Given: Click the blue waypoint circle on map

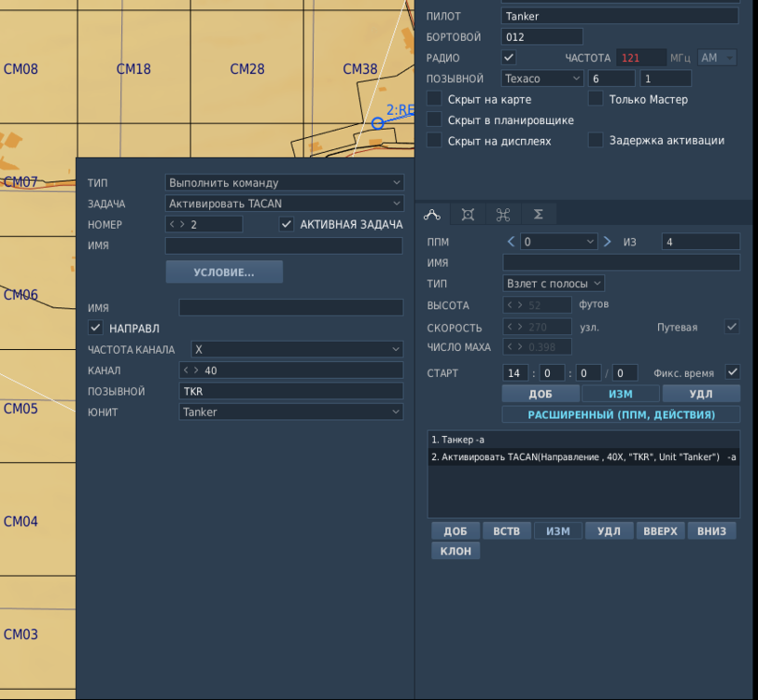Looking at the screenshot, I should (377, 123).
